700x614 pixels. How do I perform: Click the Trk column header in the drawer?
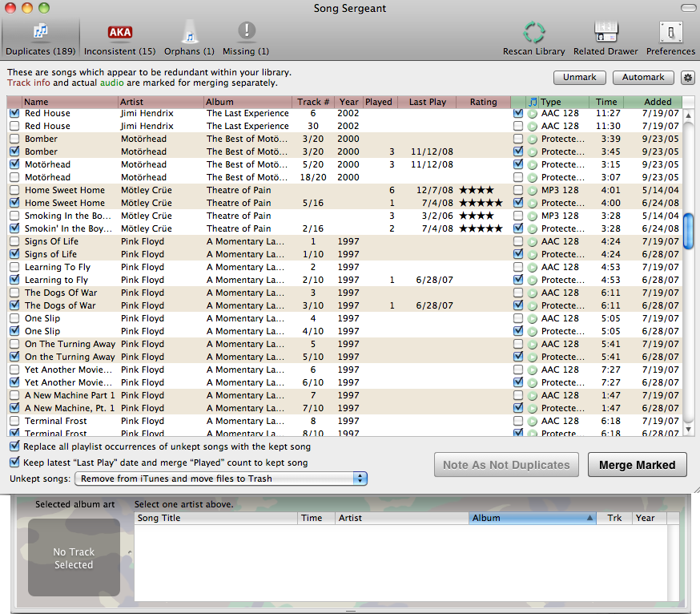pyautogui.click(x=614, y=518)
